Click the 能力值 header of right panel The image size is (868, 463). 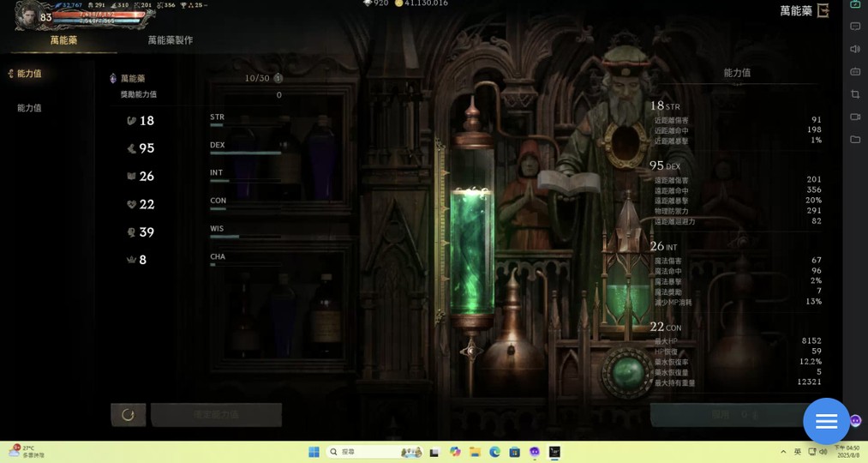(738, 73)
